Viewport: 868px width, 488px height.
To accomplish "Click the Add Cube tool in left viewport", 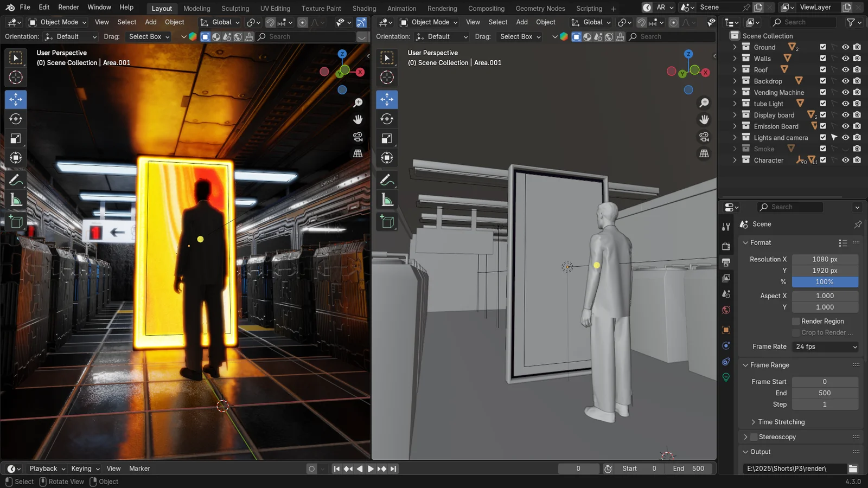I will pos(16,221).
